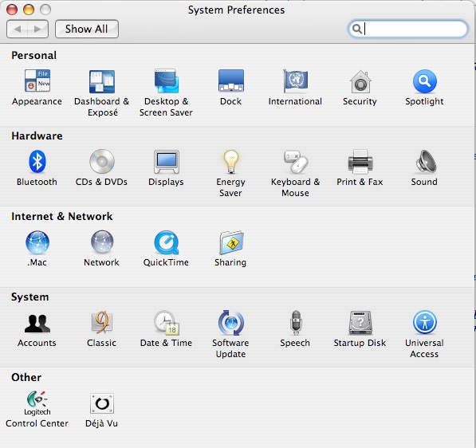Focus the preferences search field
476x448 pixels.
click(407, 29)
